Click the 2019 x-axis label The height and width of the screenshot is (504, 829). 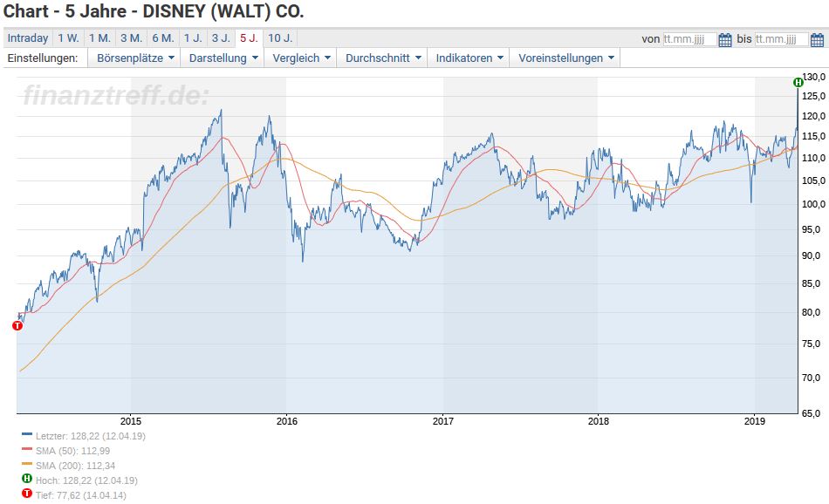pos(755,421)
